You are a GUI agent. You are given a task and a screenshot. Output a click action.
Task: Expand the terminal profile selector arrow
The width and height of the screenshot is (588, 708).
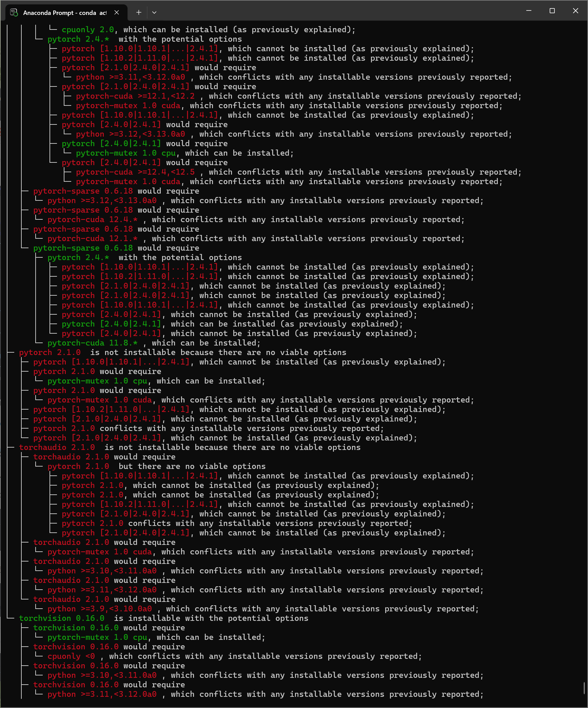pos(155,12)
